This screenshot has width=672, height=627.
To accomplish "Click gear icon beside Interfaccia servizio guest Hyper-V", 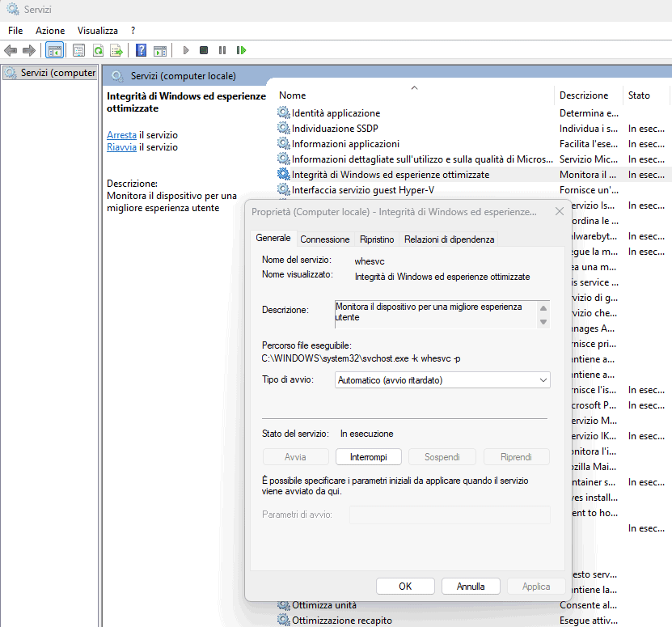I will (283, 189).
